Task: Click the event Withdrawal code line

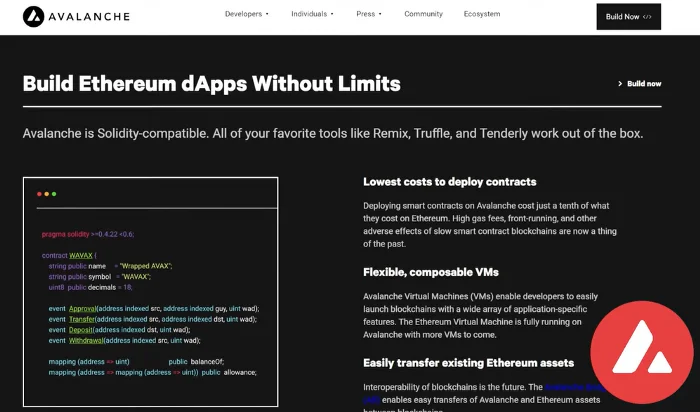Action: [x=125, y=340]
